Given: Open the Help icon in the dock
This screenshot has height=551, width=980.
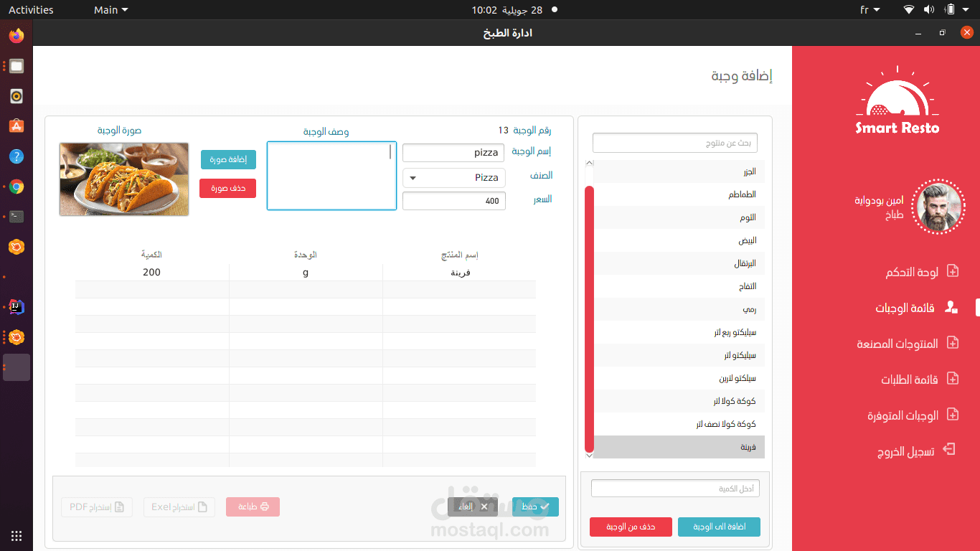Looking at the screenshot, I should pyautogui.click(x=17, y=156).
